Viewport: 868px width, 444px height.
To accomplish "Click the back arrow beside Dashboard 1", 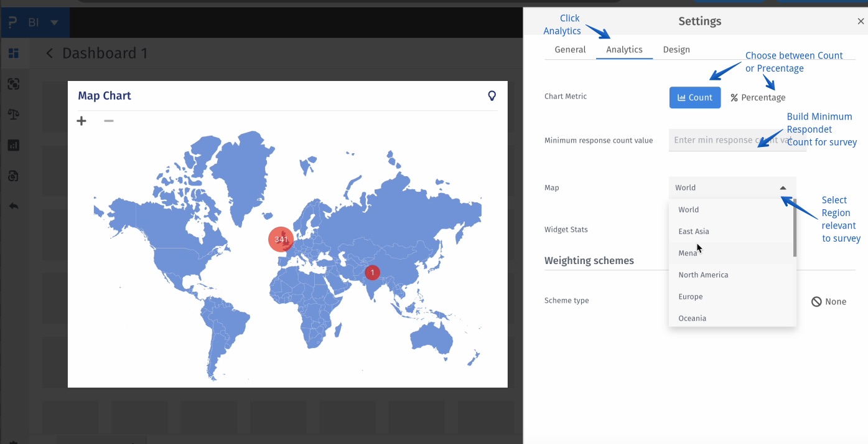I will (x=50, y=54).
